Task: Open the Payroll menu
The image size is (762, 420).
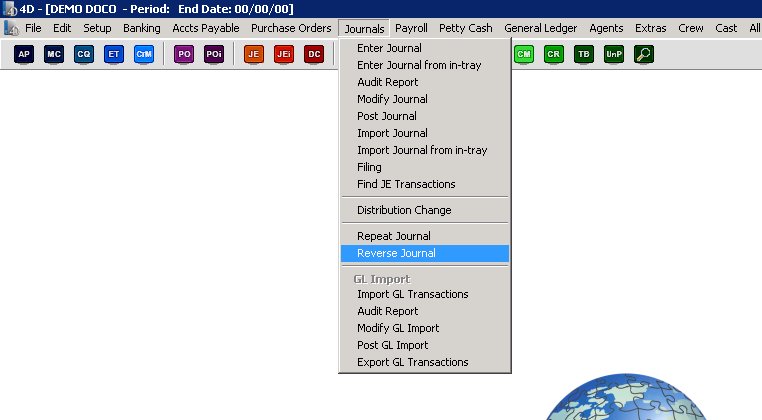Action: point(411,28)
